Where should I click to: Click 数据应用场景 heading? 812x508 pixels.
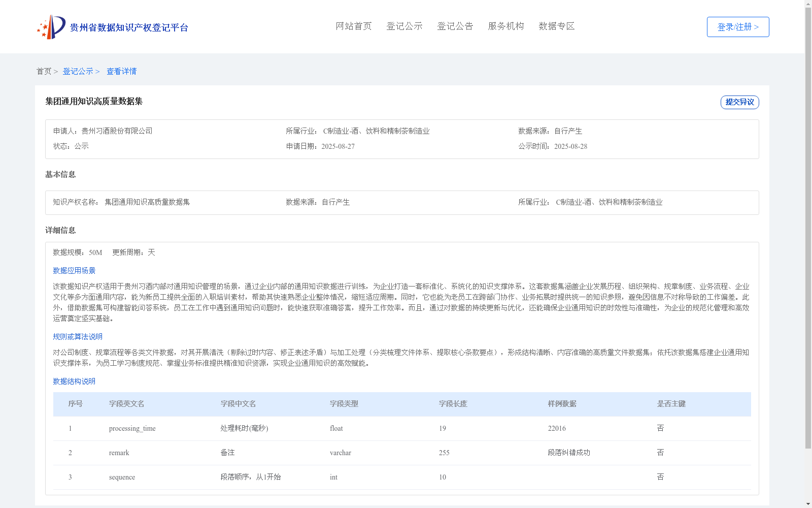point(74,270)
